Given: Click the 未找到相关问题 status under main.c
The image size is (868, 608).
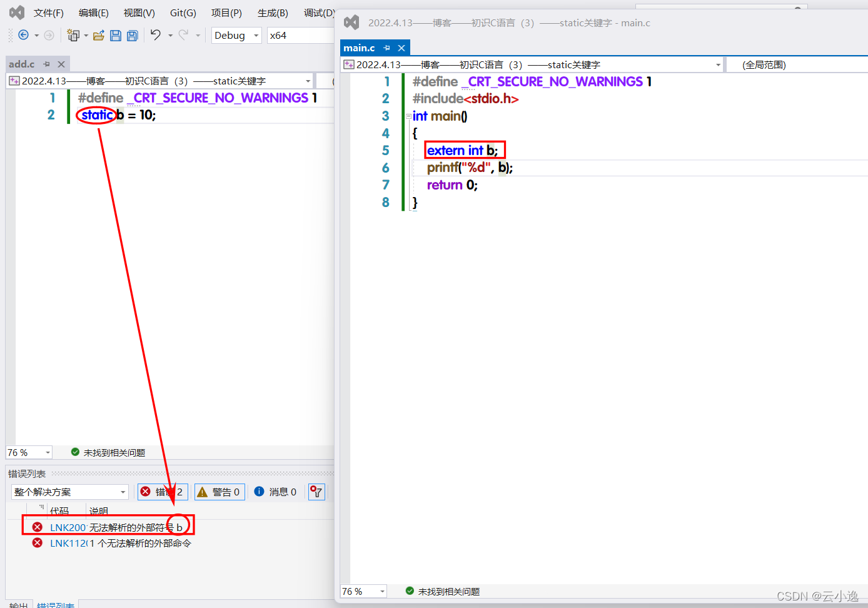Looking at the screenshot, I should pyautogui.click(x=449, y=591).
